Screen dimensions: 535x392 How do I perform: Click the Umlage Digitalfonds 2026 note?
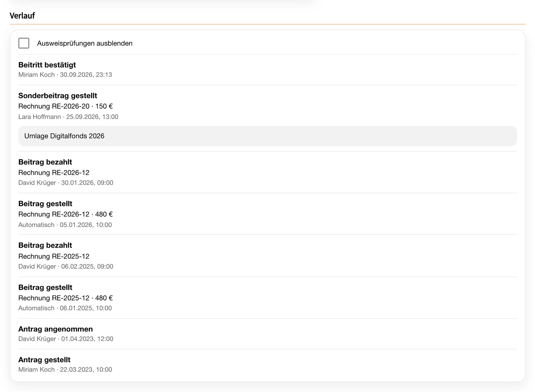pyautogui.click(x=267, y=136)
